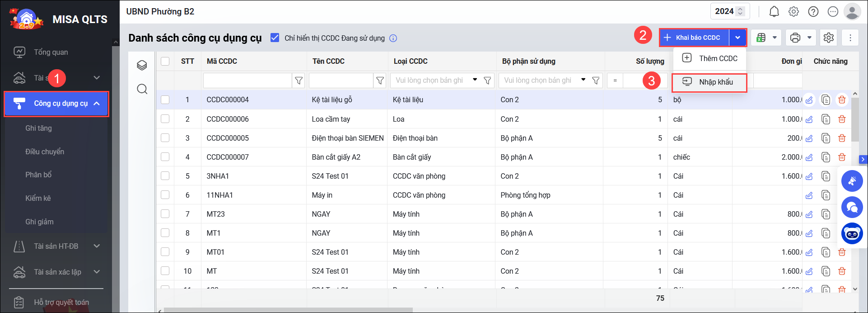The image size is (868, 313).
Task: Click the search magnifier icon beside table
Action: click(x=142, y=89)
